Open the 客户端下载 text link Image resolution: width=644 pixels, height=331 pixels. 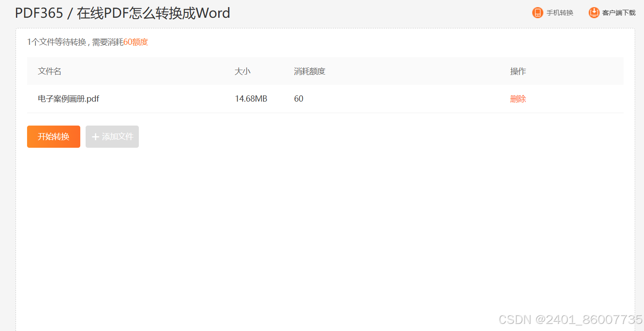619,13
